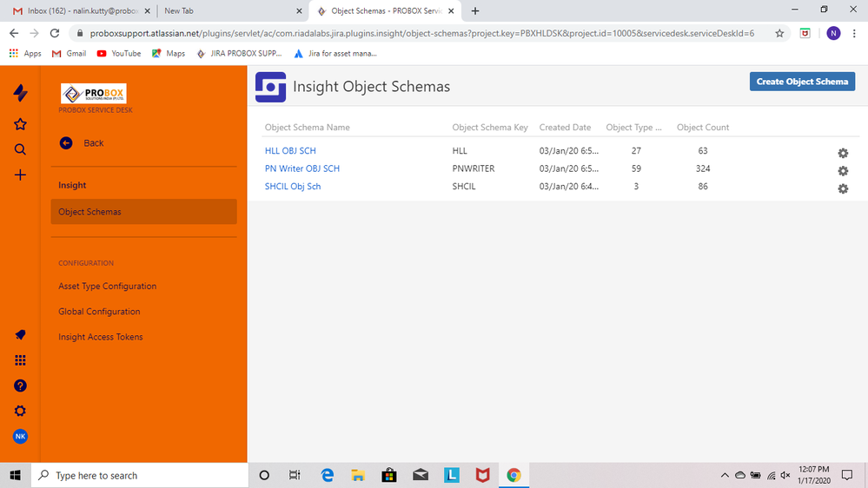
Task: Open PN Writer OBJ SCH schema link
Action: pos(302,168)
